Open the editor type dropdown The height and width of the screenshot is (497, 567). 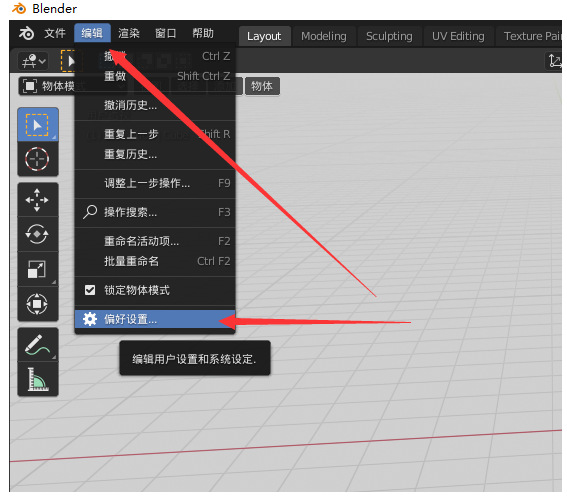click(x=33, y=61)
